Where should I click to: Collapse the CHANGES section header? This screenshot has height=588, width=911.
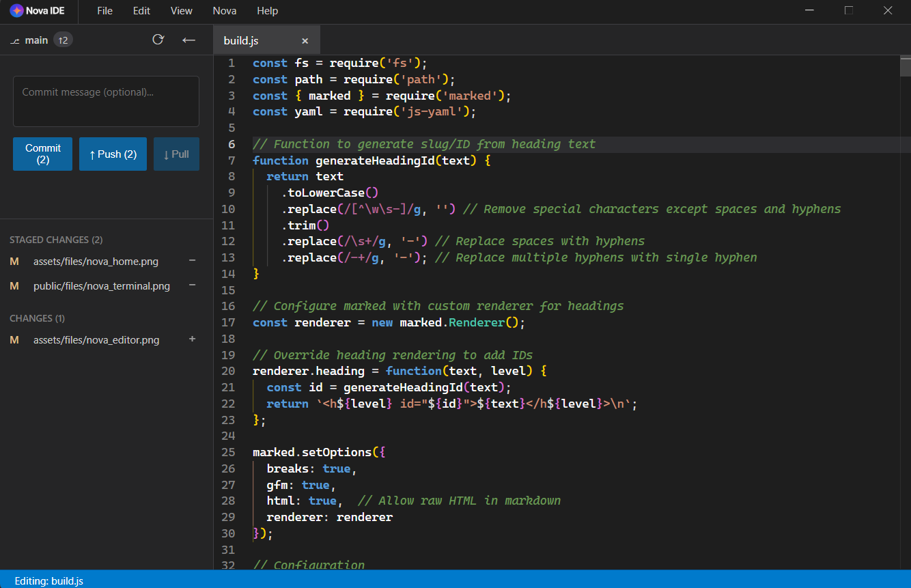[38, 318]
